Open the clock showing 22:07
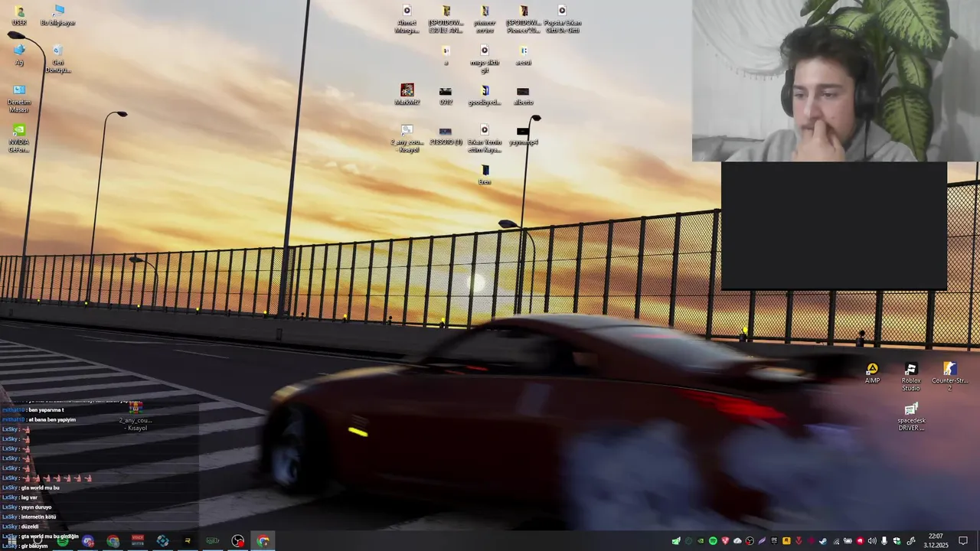Image resolution: width=980 pixels, height=551 pixels. (x=936, y=541)
